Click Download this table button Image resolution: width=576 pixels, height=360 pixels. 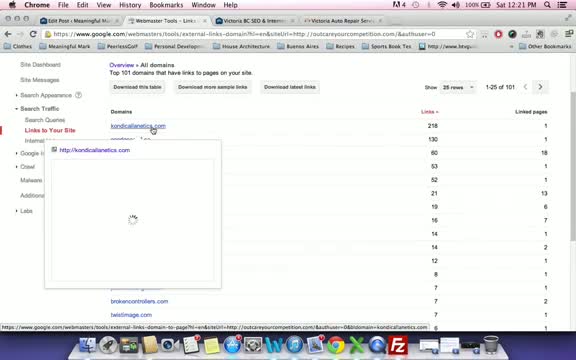137,87
